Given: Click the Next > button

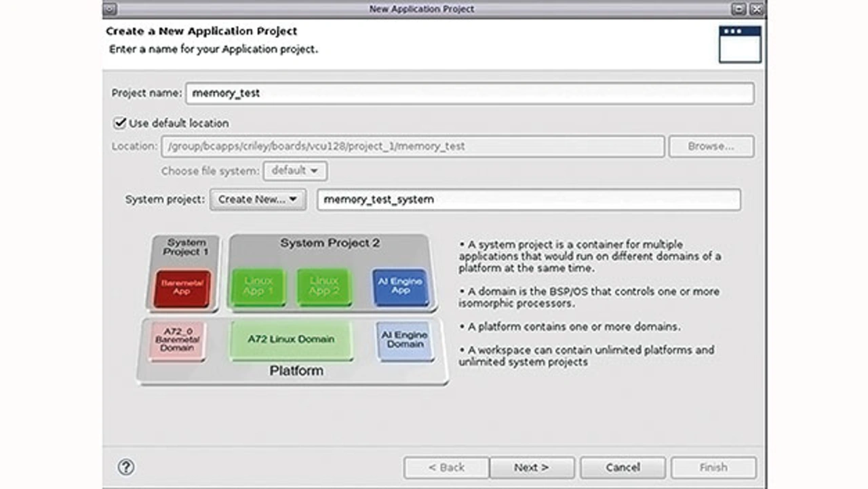Looking at the screenshot, I should [532, 467].
